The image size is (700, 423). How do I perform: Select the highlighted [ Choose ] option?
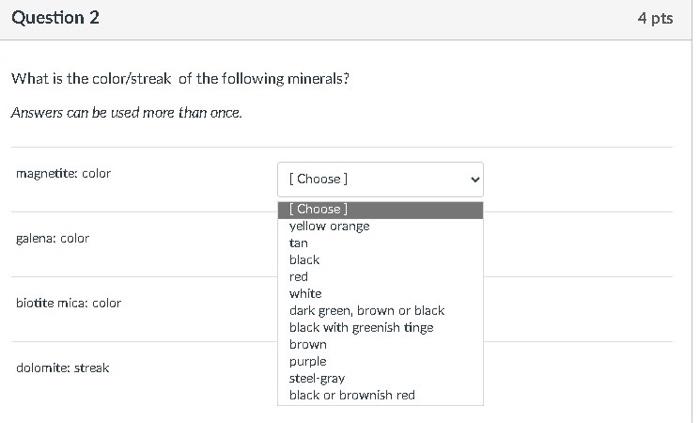click(380, 209)
